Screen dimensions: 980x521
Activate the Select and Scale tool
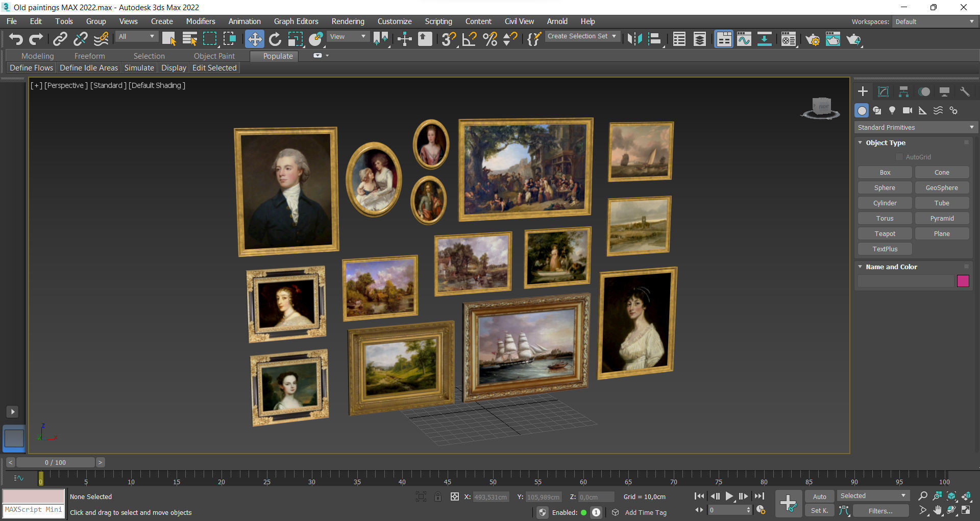tap(295, 39)
